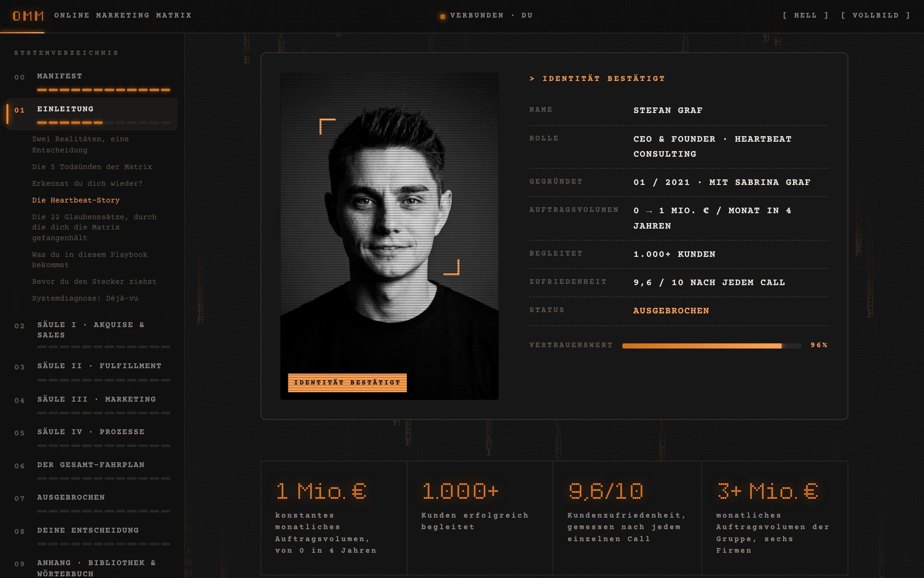Select Die Heartbeat-Story section
This screenshot has height=578, width=924.
click(x=76, y=200)
